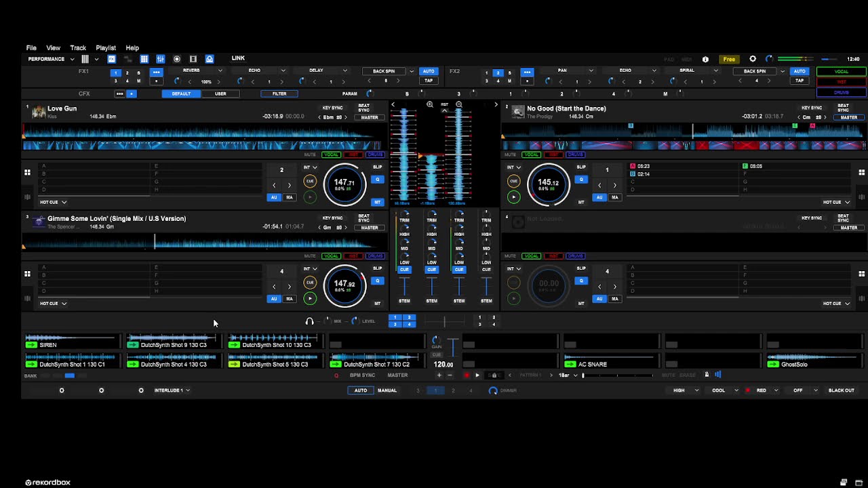The width and height of the screenshot is (868, 488).
Task: Open the Track menu
Action: click(x=78, y=48)
